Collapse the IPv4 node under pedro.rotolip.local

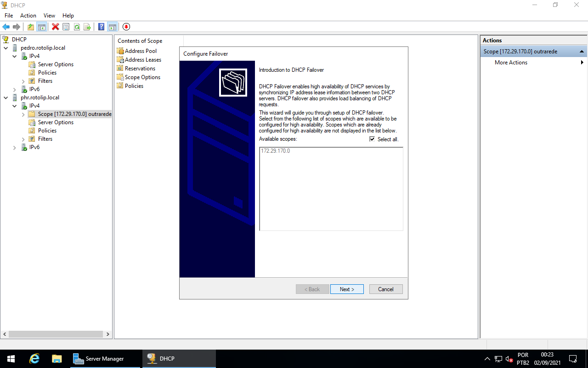pyautogui.click(x=14, y=56)
